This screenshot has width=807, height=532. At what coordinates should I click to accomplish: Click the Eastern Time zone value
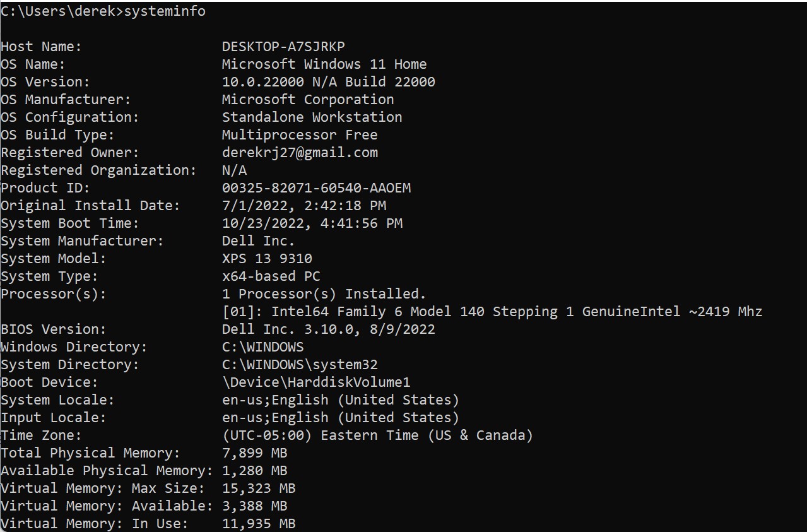click(377, 435)
